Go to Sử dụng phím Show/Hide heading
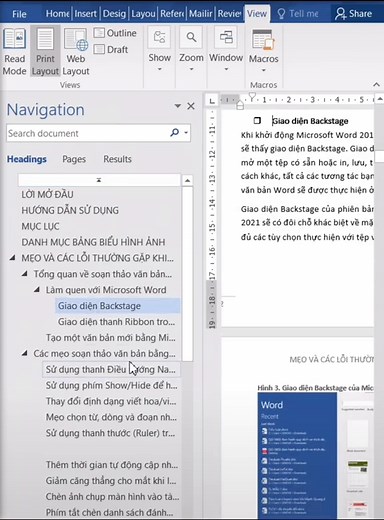 111,385
